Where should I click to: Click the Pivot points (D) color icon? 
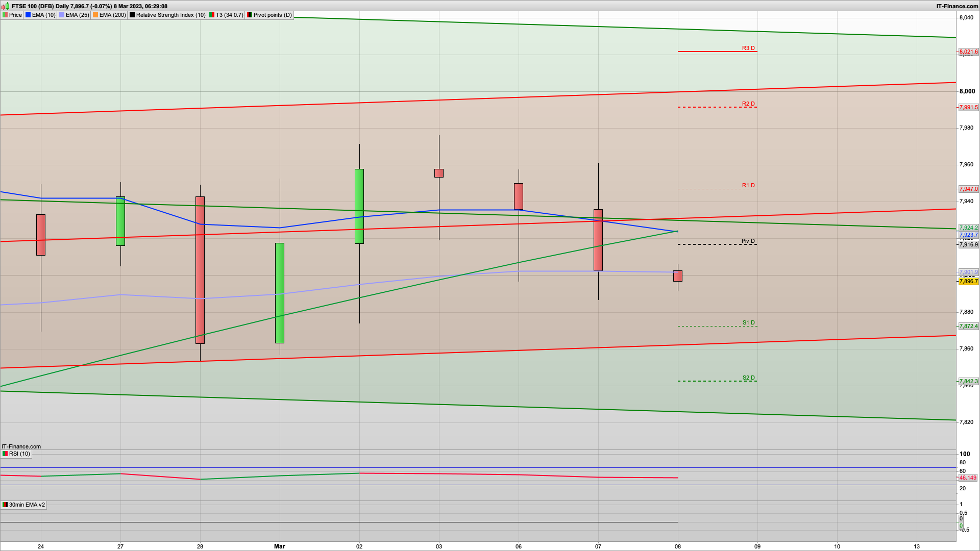pos(250,15)
